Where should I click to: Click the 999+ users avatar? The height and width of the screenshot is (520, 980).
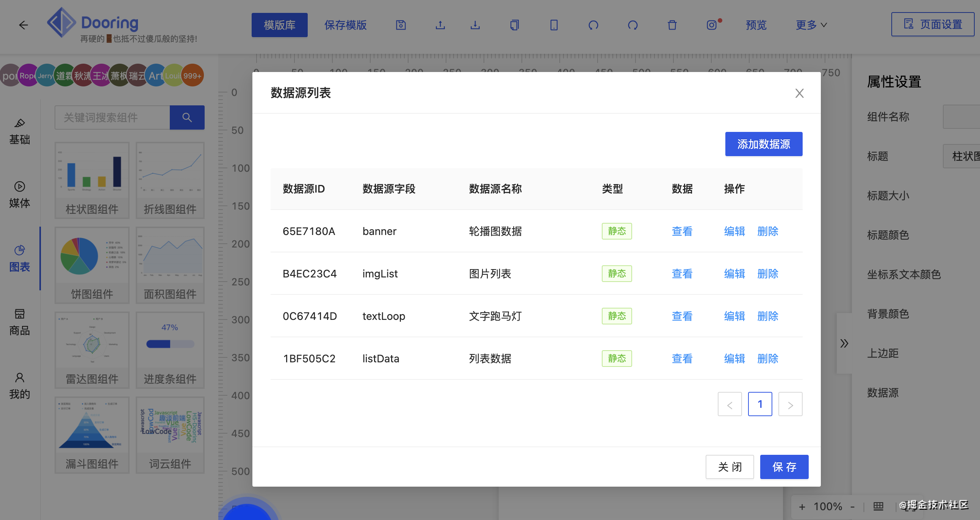[x=193, y=75]
